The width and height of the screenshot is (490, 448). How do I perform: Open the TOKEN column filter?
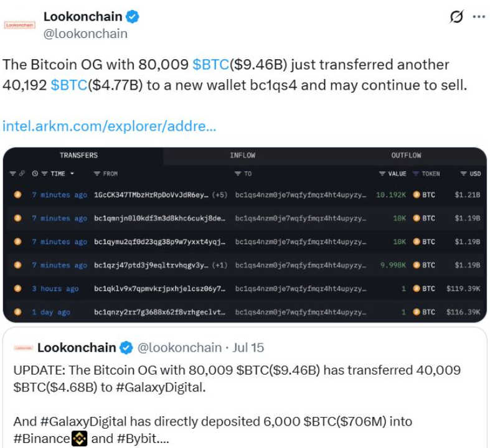coord(416,174)
